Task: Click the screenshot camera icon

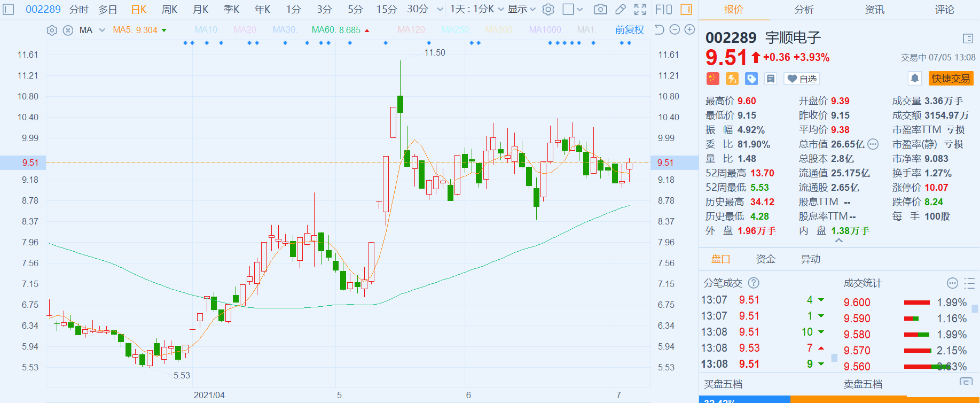Action: point(600,9)
